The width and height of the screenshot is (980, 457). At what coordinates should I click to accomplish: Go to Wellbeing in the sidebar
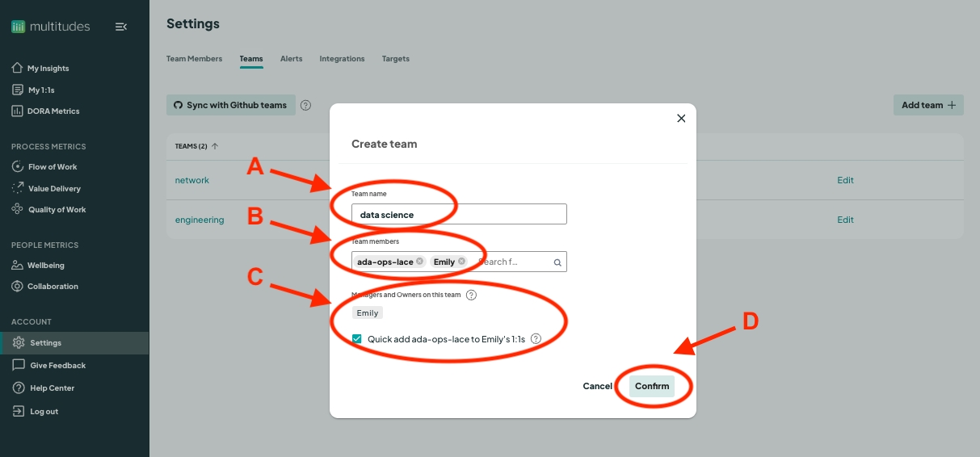click(x=45, y=265)
